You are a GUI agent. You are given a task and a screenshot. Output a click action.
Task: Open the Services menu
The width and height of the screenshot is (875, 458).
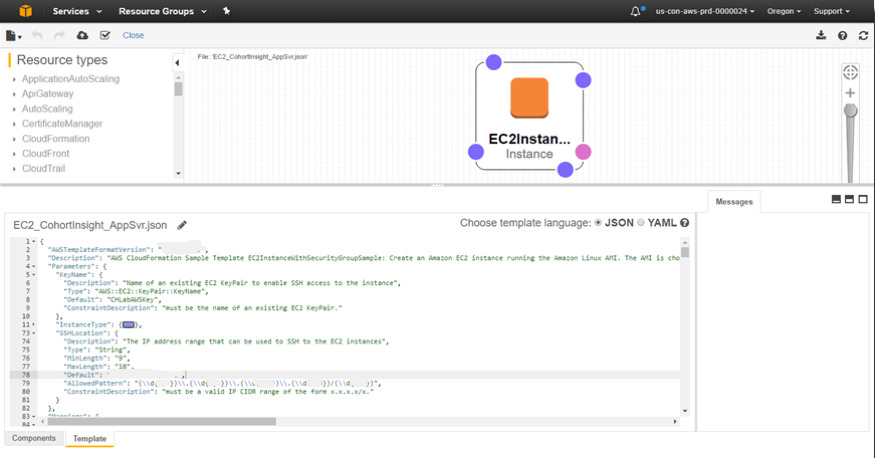click(77, 11)
